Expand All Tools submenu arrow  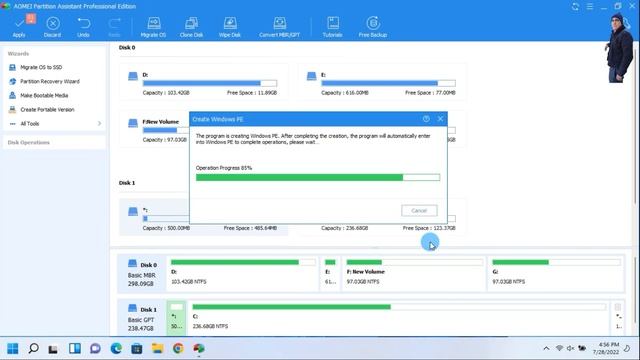pyautogui.click(x=99, y=123)
